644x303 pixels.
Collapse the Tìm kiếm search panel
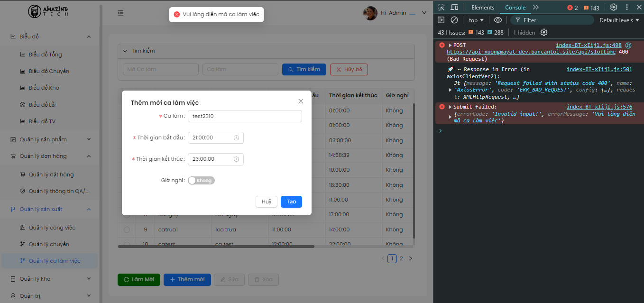(x=125, y=51)
